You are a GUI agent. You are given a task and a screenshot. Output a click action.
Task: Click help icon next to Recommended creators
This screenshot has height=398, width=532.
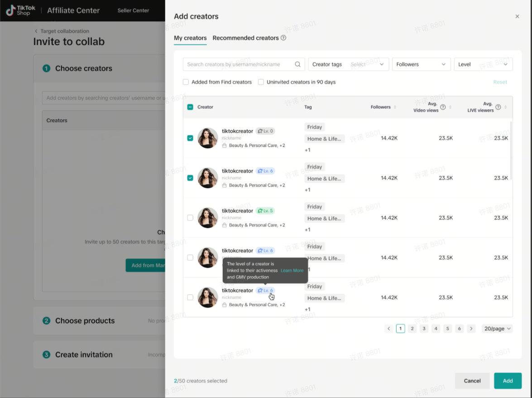click(283, 38)
